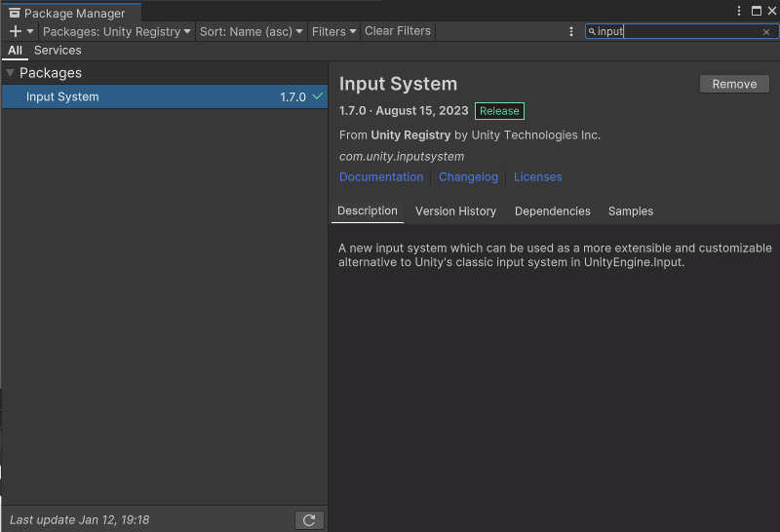The image size is (780, 532).
Task: Open the Documentation link
Action: pos(381,177)
